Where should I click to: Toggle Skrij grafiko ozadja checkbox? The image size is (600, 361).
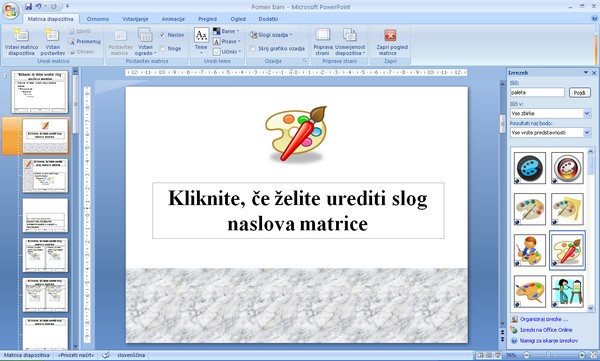pyautogui.click(x=253, y=49)
